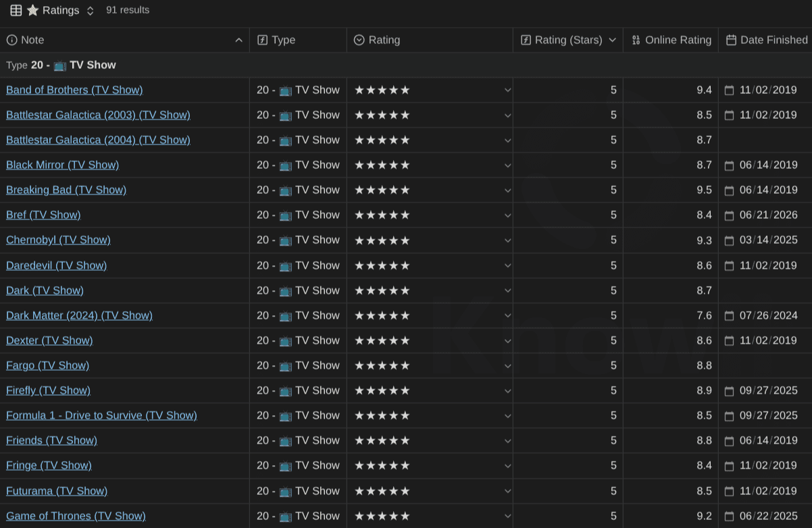Viewport: 812px width, 528px height.
Task: Click calendar icon in Daredevil row
Action: [729, 265]
